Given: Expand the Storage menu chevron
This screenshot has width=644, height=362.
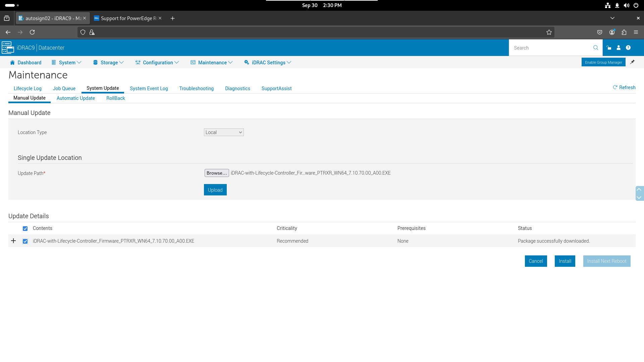Looking at the screenshot, I should coord(121,62).
